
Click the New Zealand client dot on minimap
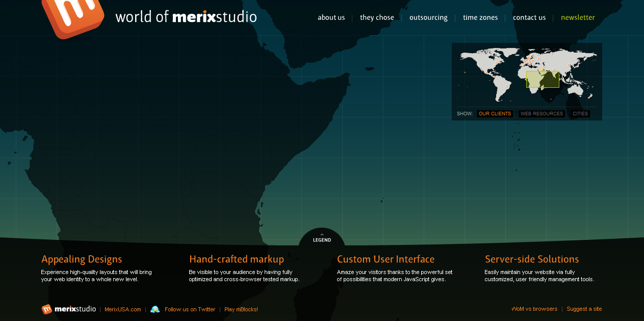tap(591, 96)
